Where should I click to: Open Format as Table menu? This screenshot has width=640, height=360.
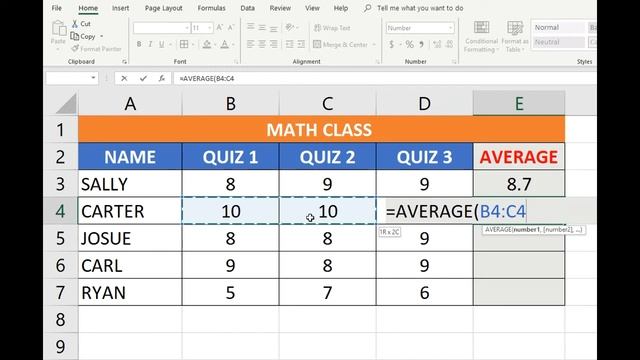pos(515,37)
